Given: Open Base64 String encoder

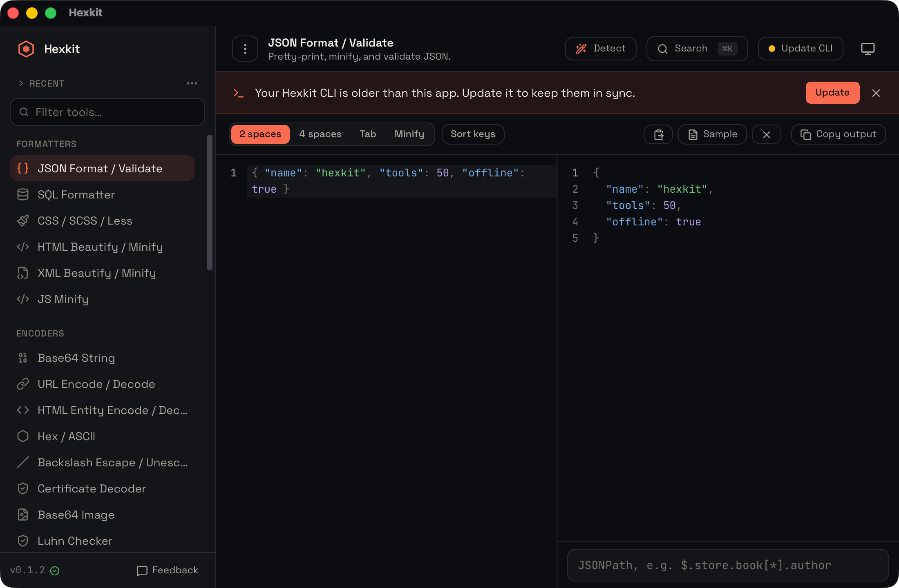Looking at the screenshot, I should (x=102, y=358).
